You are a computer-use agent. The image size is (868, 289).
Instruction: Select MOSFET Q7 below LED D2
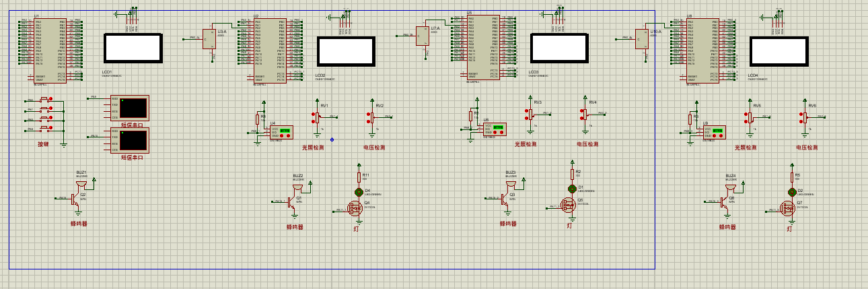point(787,207)
